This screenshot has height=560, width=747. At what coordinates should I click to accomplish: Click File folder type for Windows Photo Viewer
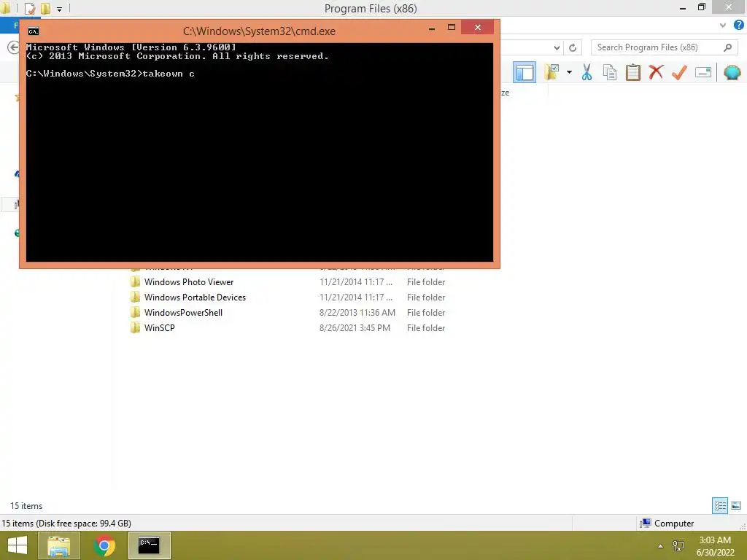point(426,282)
